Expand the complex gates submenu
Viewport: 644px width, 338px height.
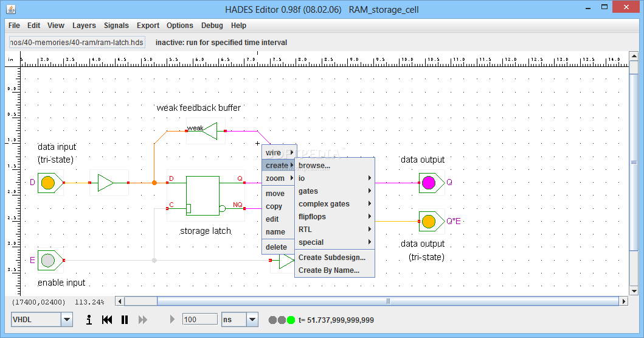334,203
